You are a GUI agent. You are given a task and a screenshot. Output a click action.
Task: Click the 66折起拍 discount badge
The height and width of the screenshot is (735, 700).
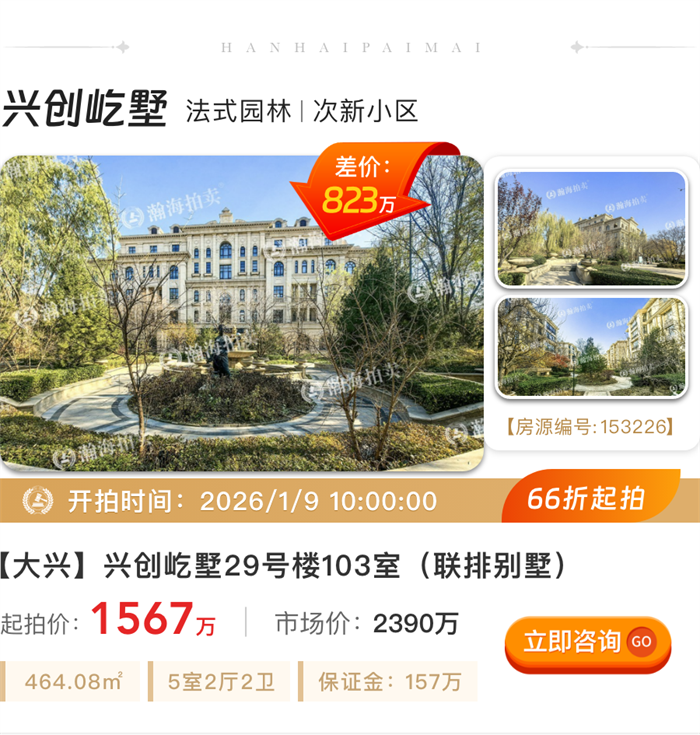[x=591, y=497]
